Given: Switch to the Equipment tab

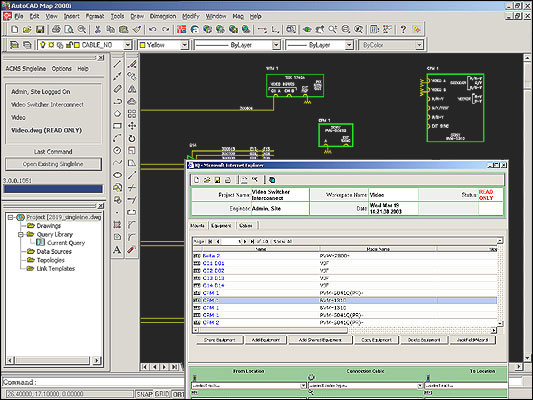Looking at the screenshot, I should 221,226.
